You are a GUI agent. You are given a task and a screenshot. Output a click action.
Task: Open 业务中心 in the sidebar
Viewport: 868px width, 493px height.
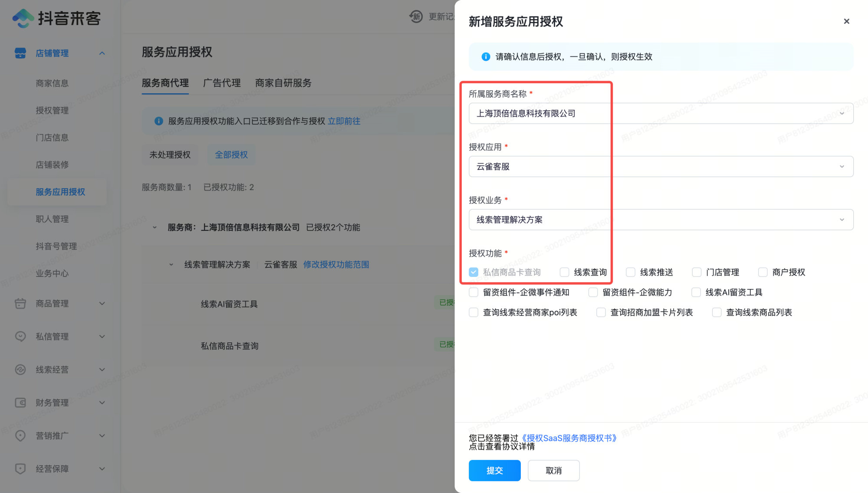tap(52, 273)
